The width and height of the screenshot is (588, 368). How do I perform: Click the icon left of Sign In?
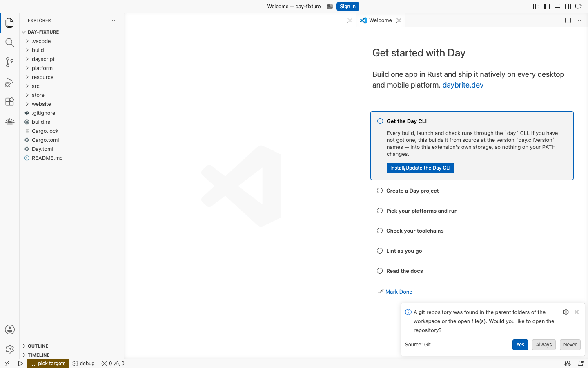(330, 7)
